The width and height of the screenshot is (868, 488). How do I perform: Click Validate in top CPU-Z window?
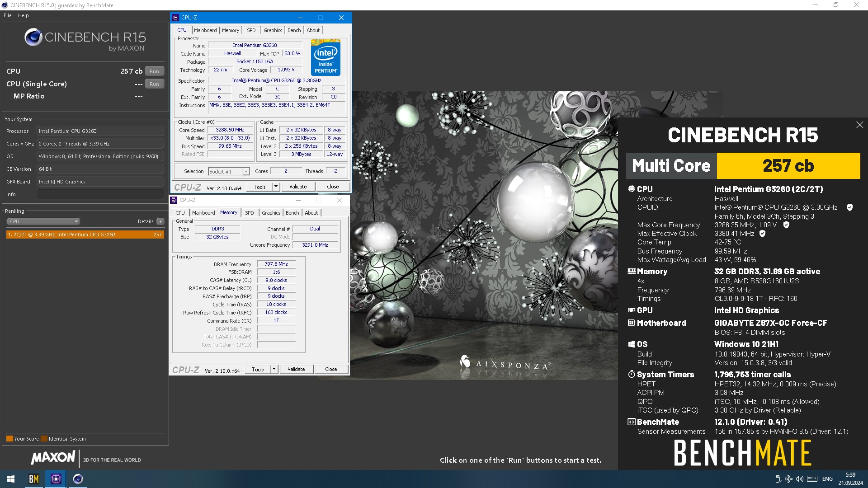(x=298, y=187)
